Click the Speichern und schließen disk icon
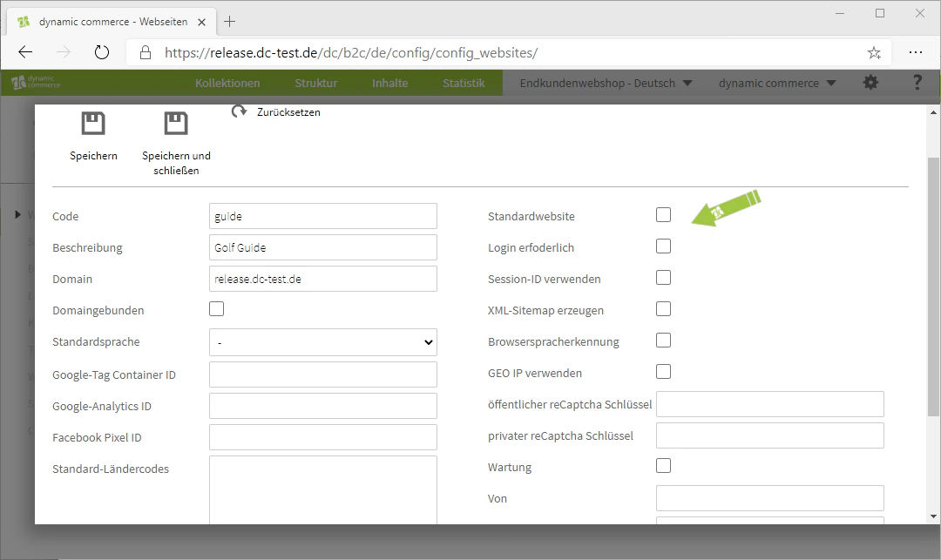Viewport: 941px width, 560px height. pyautogui.click(x=176, y=124)
